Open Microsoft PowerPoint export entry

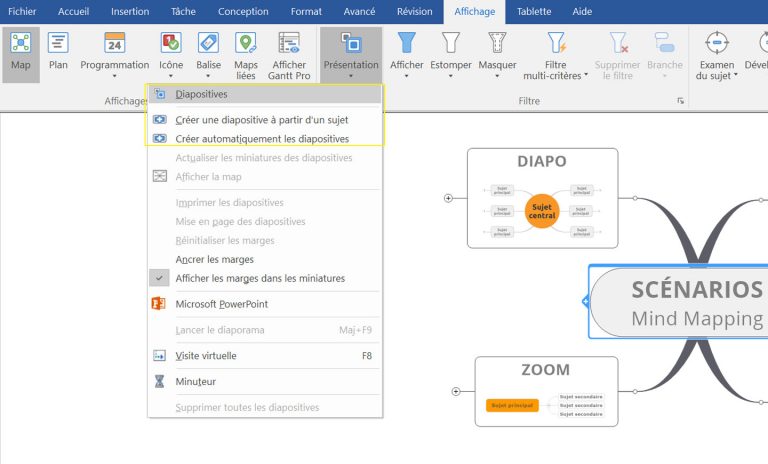[x=221, y=304]
